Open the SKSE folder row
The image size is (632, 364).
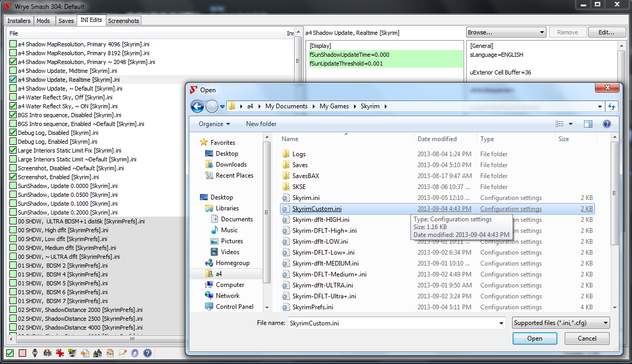437,187
